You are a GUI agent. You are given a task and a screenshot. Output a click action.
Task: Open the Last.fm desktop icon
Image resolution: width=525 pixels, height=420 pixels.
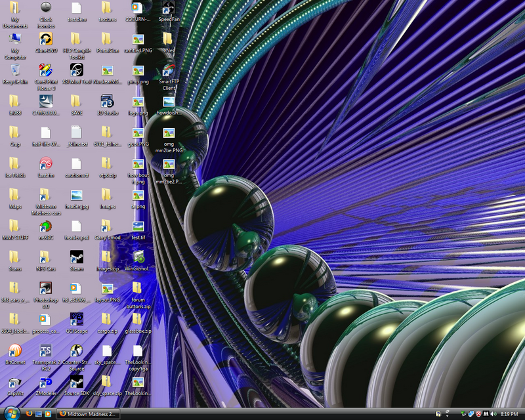pos(45,164)
